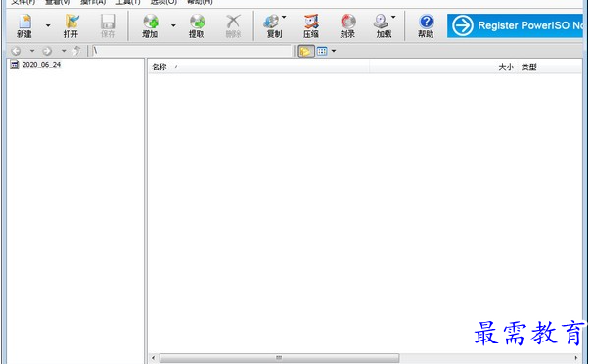Click the 提取 (Extract) toolbar icon

(197, 25)
